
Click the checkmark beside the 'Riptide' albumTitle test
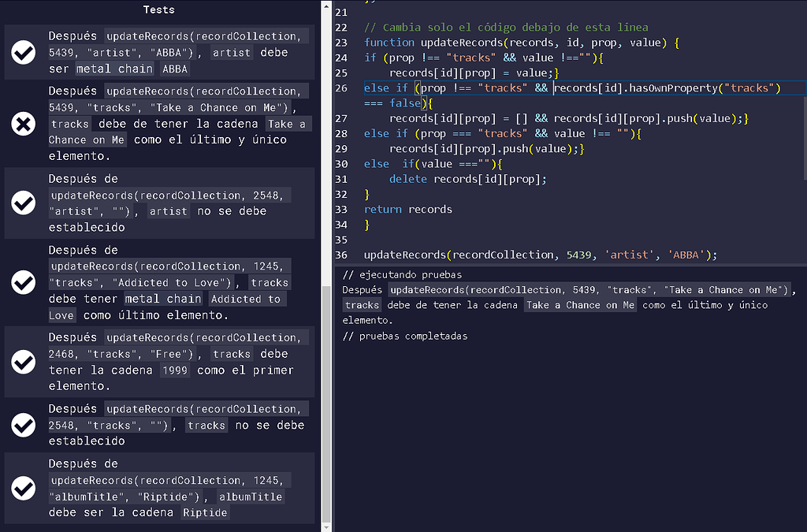pos(23,487)
